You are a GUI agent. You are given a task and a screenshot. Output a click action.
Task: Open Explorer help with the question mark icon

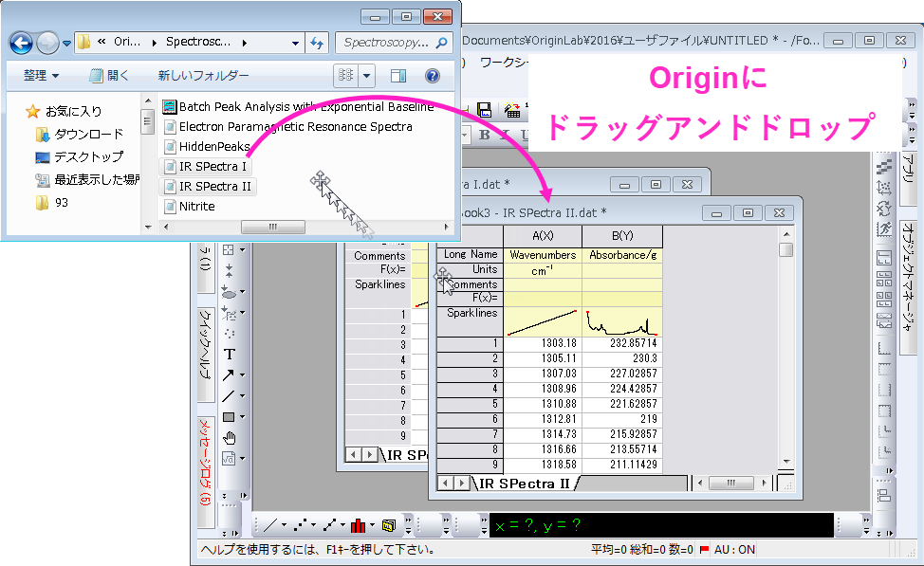coord(432,76)
